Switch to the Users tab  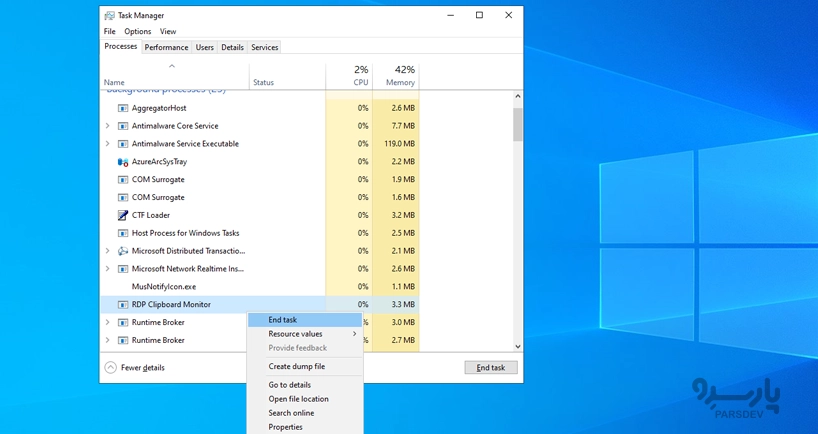204,47
